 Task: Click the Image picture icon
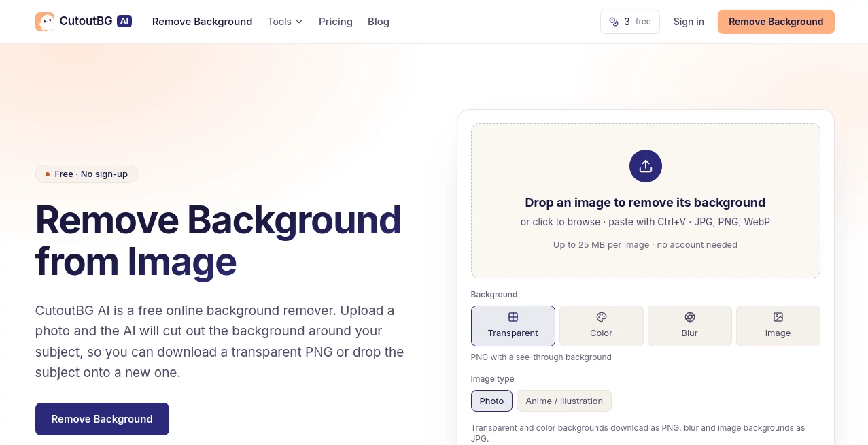coord(778,317)
